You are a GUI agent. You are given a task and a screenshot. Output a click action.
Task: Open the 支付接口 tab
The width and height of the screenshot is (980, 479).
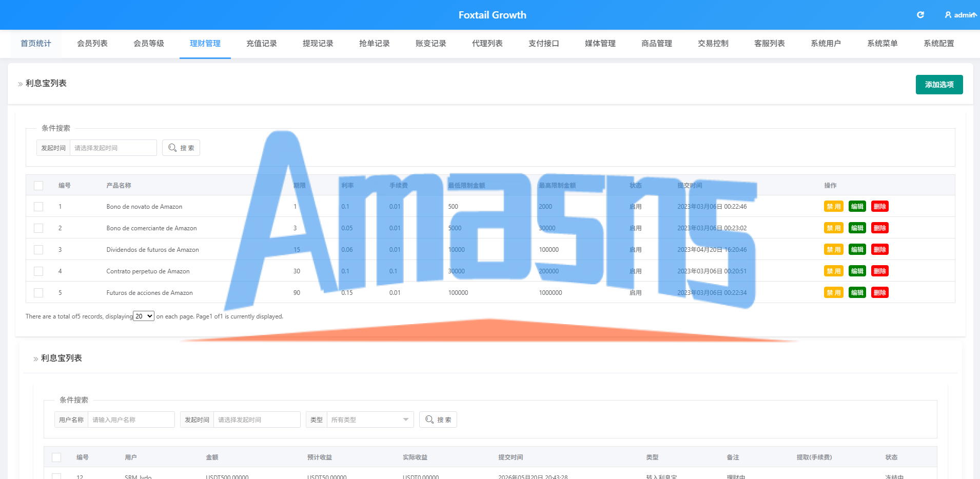pos(544,44)
